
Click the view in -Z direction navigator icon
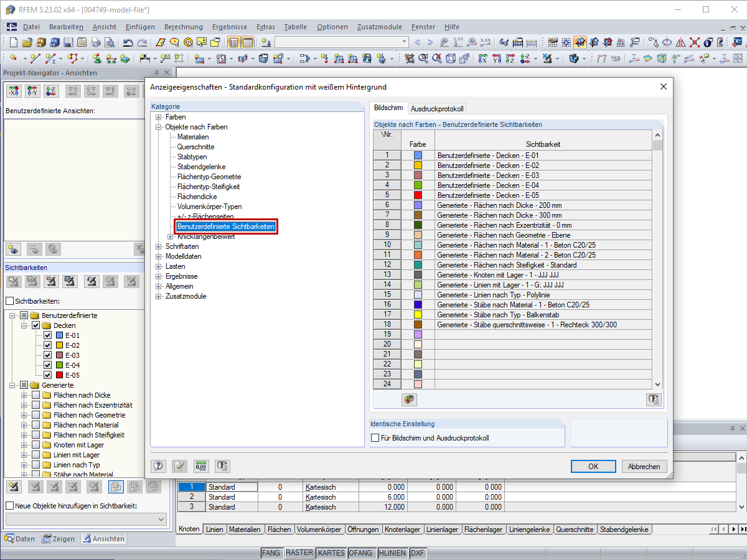(52, 91)
